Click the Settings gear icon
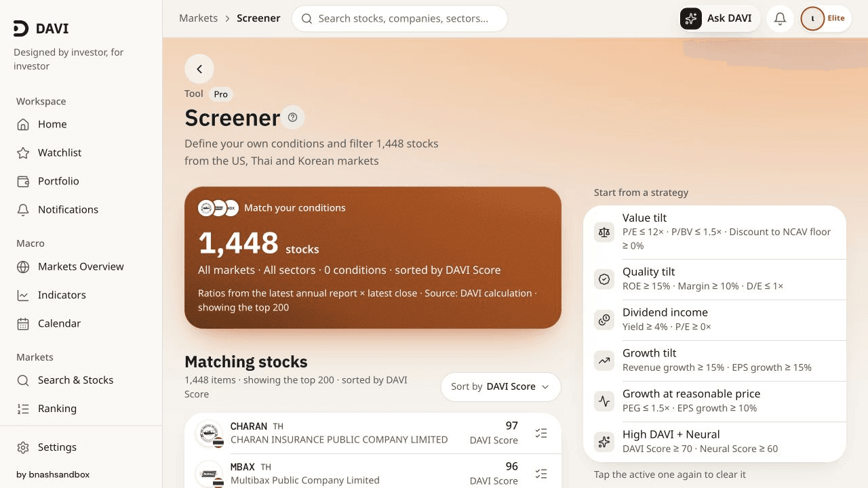 (23, 447)
